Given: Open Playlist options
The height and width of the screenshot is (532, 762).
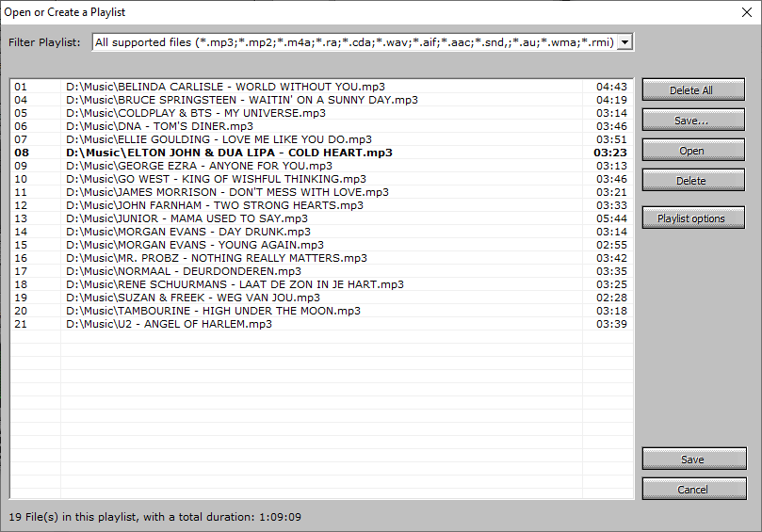Looking at the screenshot, I should tap(692, 218).
